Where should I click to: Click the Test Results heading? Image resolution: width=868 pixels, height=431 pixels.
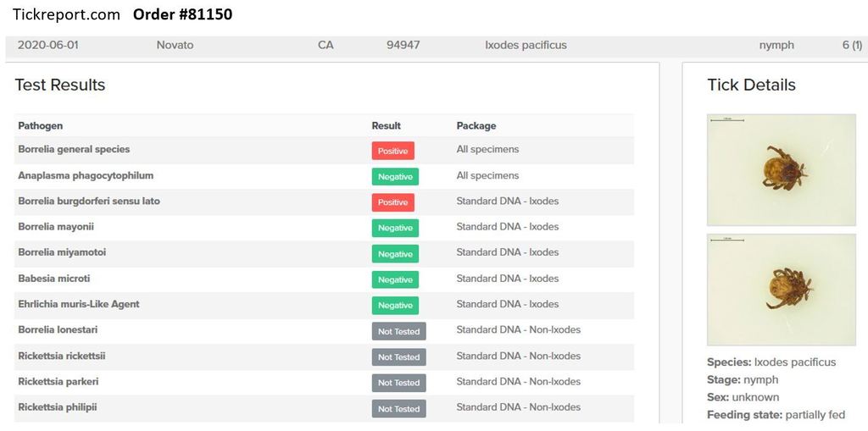tap(60, 85)
